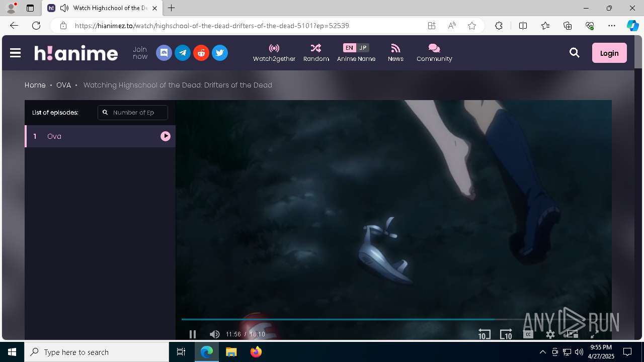Close the Watch Highschool of the Dead tab
644x362 pixels.
154,8
